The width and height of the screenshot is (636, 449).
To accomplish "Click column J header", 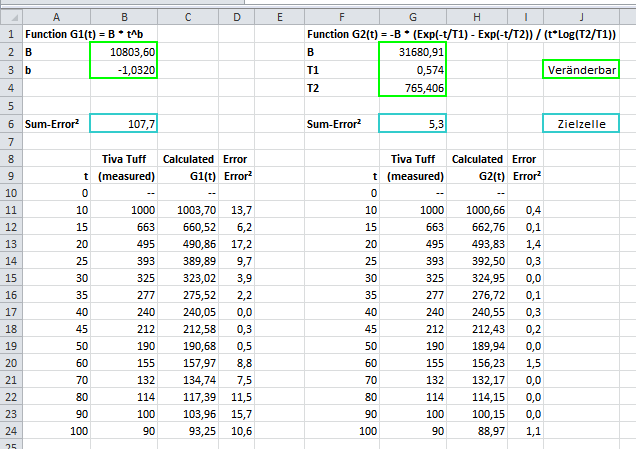I will 581,16.
